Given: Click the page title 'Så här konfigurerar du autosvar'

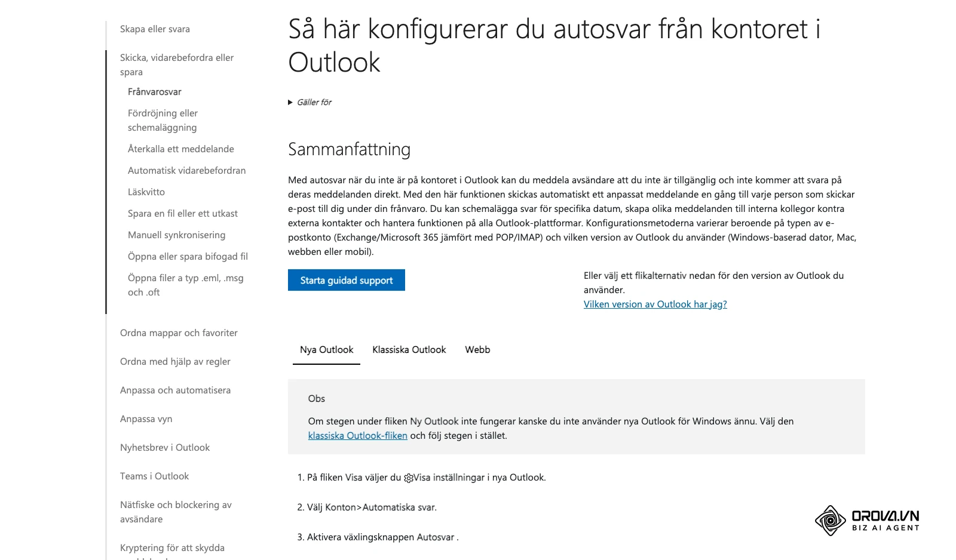Looking at the screenshot, I should (554, 45).
